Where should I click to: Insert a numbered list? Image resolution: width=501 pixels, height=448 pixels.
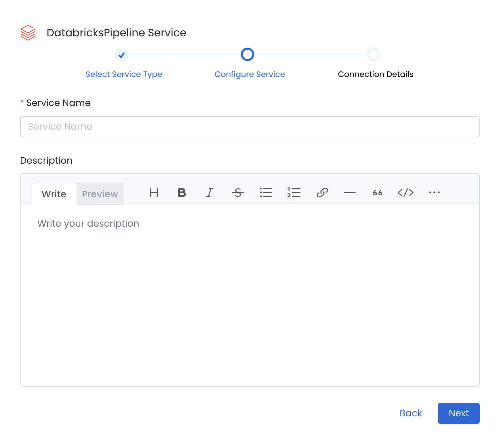(293, 193)
